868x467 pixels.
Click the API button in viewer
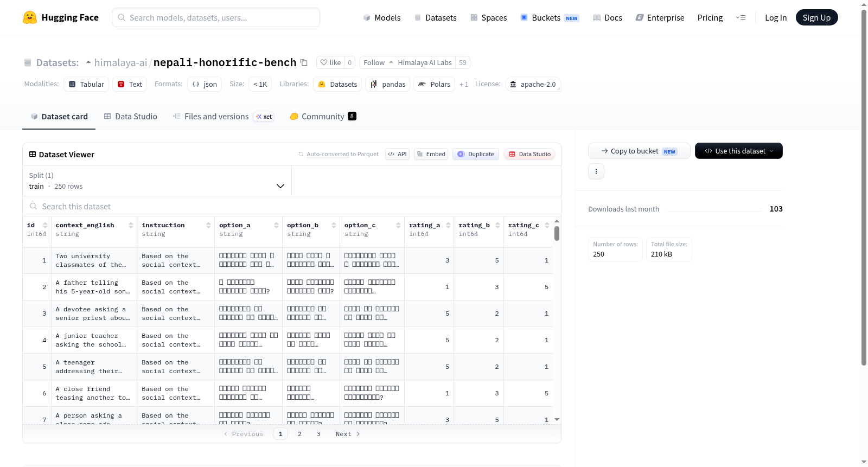(397, 154)
